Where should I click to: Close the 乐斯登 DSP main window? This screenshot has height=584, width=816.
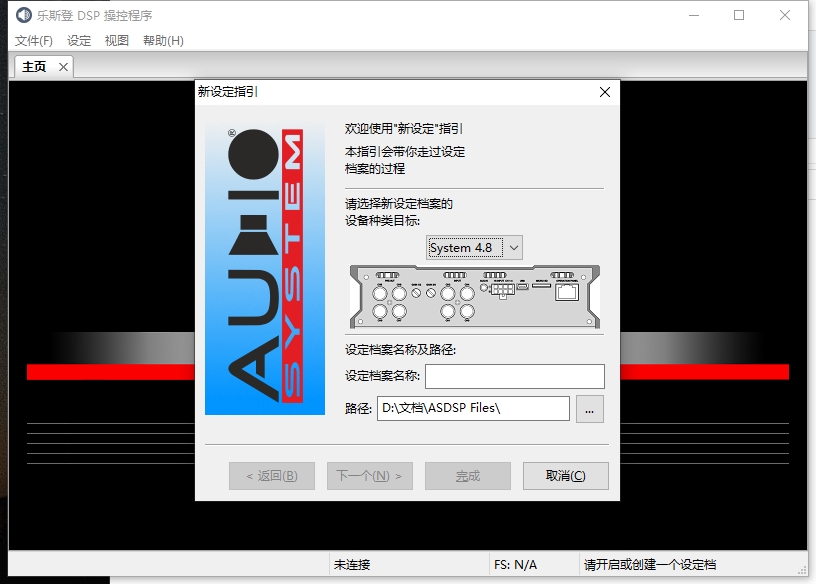(785, 15)
